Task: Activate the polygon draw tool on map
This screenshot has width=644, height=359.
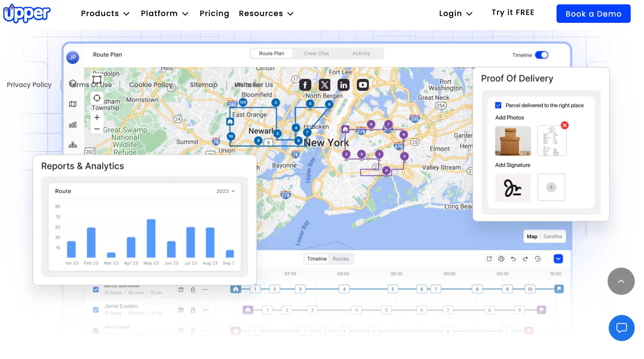Action: pos(96,79)
